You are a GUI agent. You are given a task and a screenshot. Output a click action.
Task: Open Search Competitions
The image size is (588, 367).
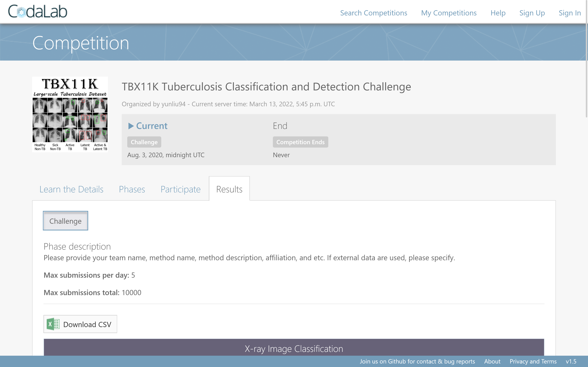374,13
